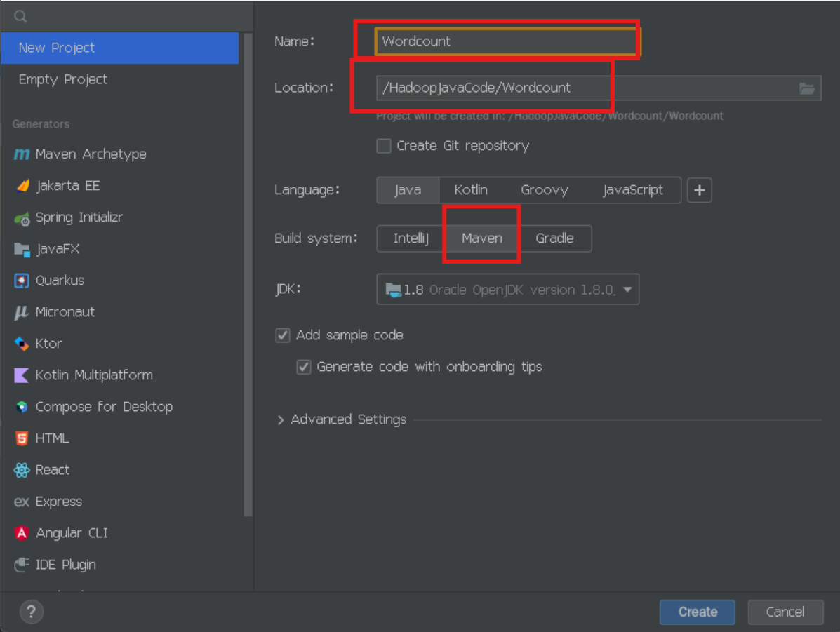This screenshot has width=840, height=632.
Task: Select Kotlin Multiplatform generator
Action: (119, 375)
